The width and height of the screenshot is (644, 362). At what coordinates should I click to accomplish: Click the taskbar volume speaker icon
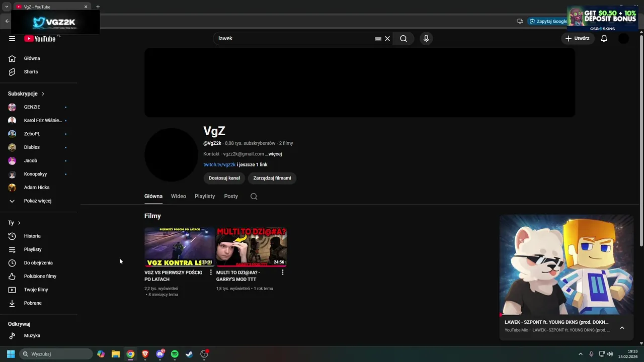(610, 354)
